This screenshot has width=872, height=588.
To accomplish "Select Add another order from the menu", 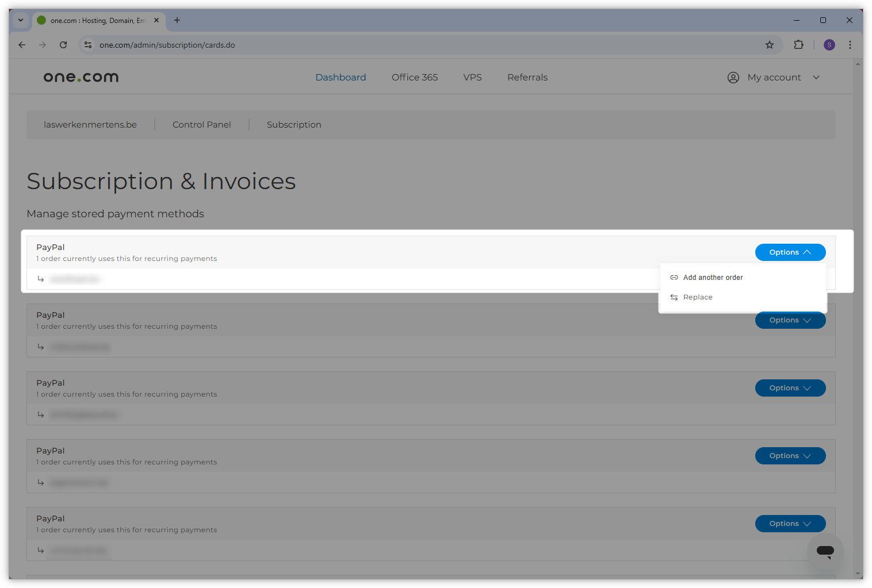I will coord(712,277).
